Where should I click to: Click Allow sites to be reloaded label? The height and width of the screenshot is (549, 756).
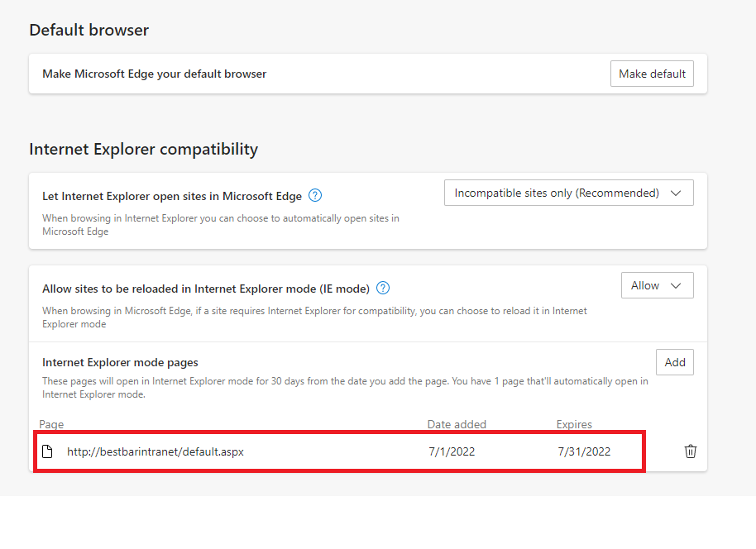(x=206, y=289)
